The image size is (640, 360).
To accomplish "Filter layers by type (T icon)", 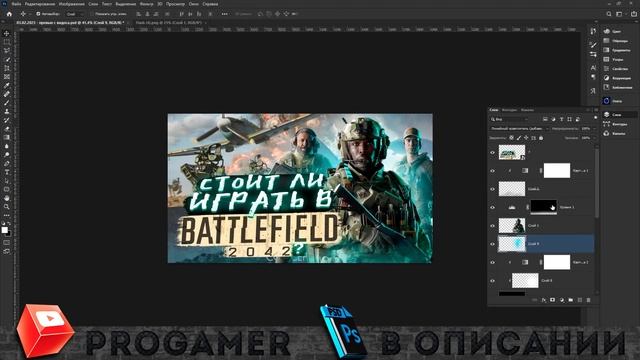I will 561,119.
